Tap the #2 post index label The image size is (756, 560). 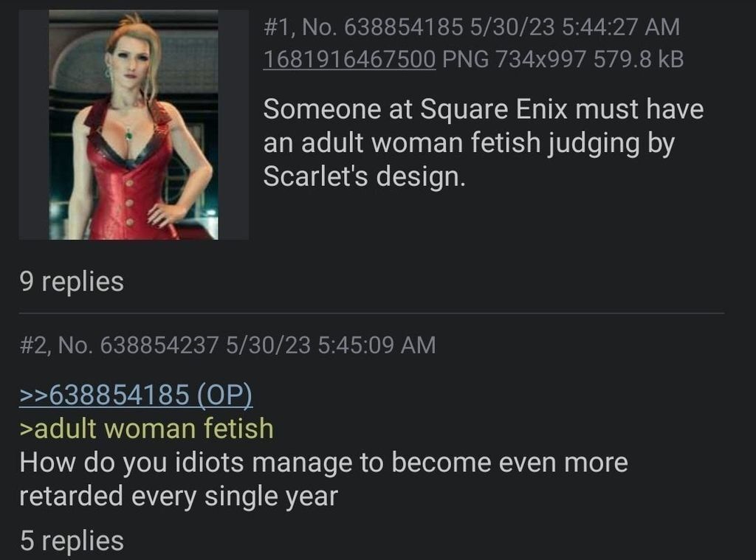[x=35, y=345]
